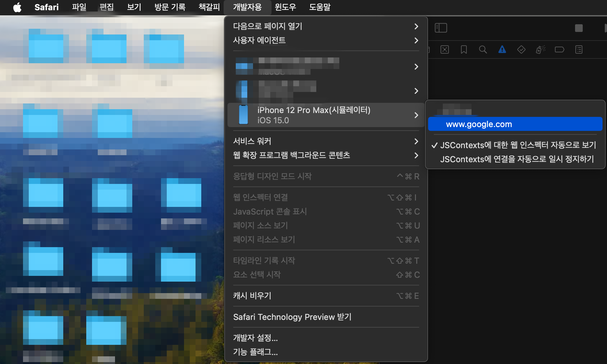Open 기능 플래그...

(x=326, y=352)
